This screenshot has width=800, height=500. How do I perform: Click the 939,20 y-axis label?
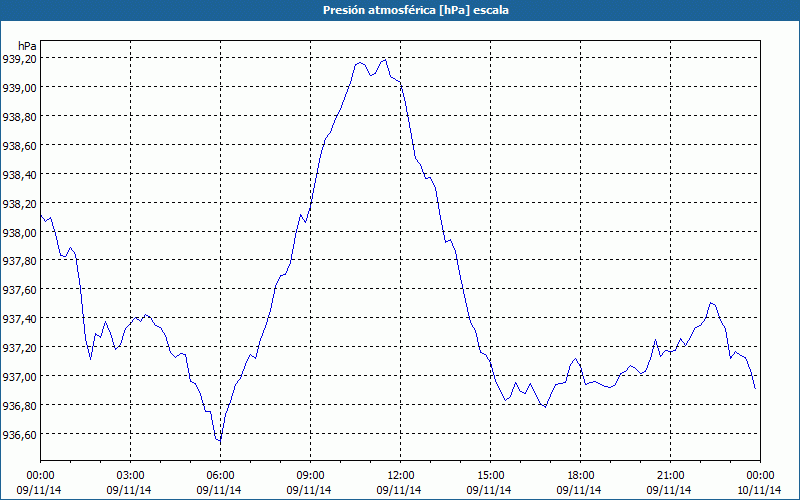pos(19,59)
